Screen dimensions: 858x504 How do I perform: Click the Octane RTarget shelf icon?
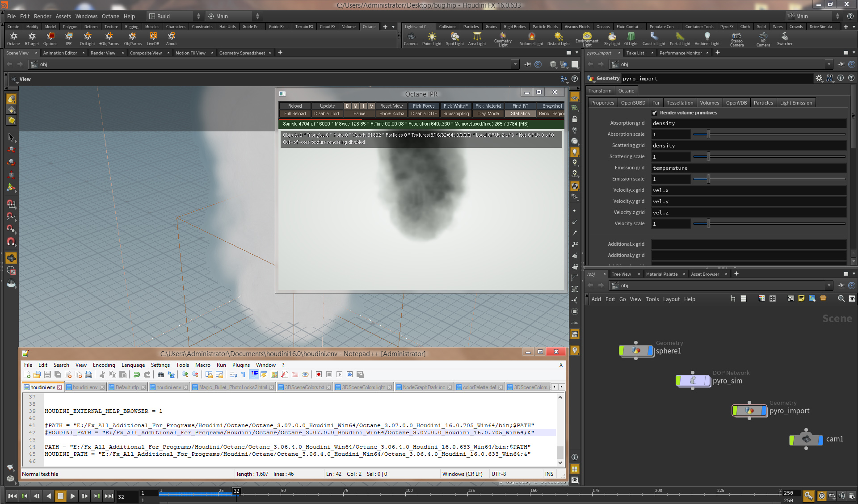[x=32, y=38]
